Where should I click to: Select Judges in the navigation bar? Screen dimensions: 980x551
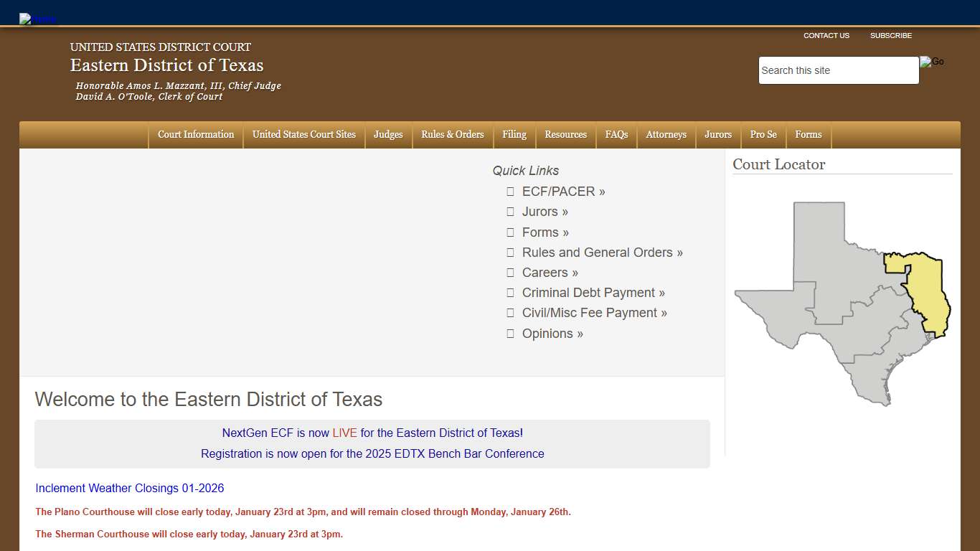388,135
